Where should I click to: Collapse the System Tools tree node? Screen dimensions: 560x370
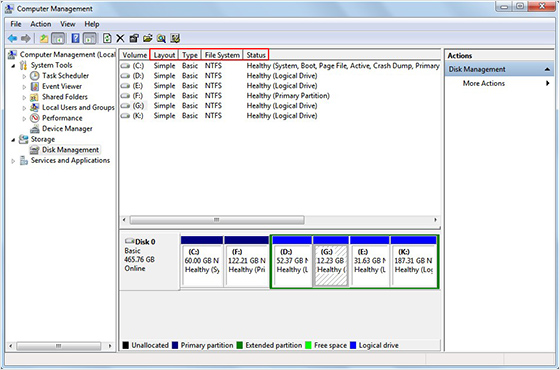coord(13,66)
